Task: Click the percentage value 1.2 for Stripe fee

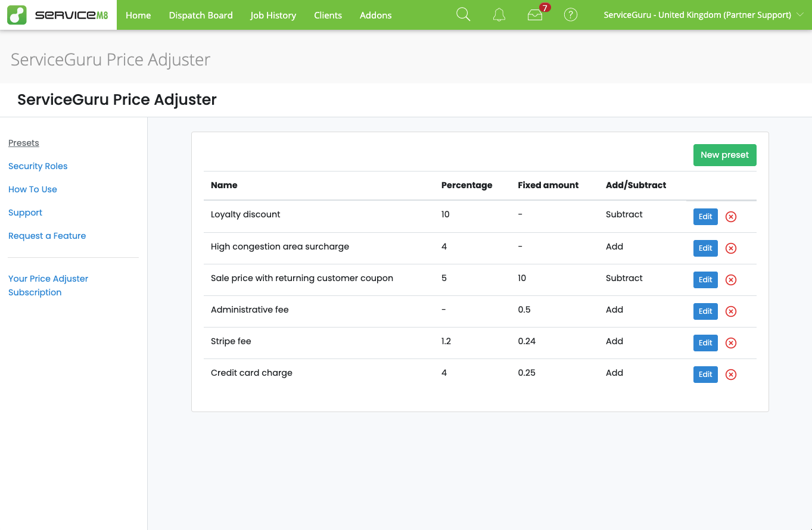Action: (446, 341)
